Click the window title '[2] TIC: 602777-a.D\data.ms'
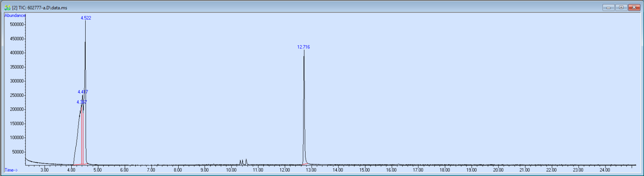 (40, 8)
